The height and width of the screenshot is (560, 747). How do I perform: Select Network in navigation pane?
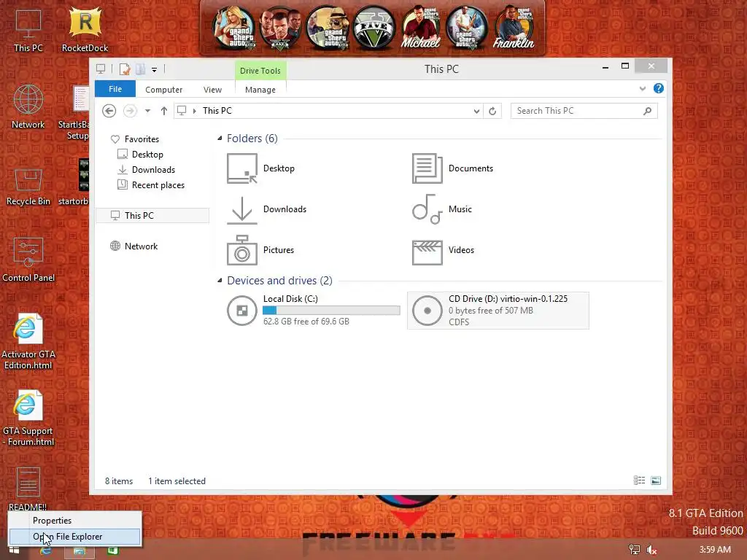141,246
